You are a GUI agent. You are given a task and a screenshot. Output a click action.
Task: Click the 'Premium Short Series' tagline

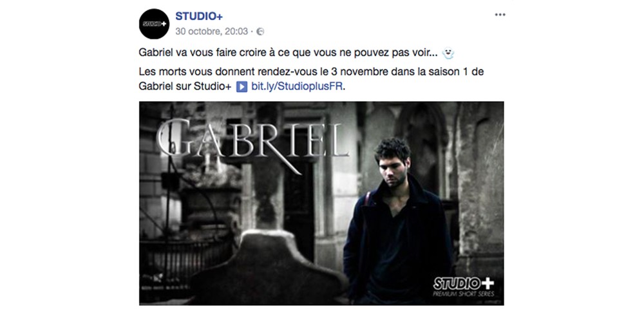coord(464,294)
